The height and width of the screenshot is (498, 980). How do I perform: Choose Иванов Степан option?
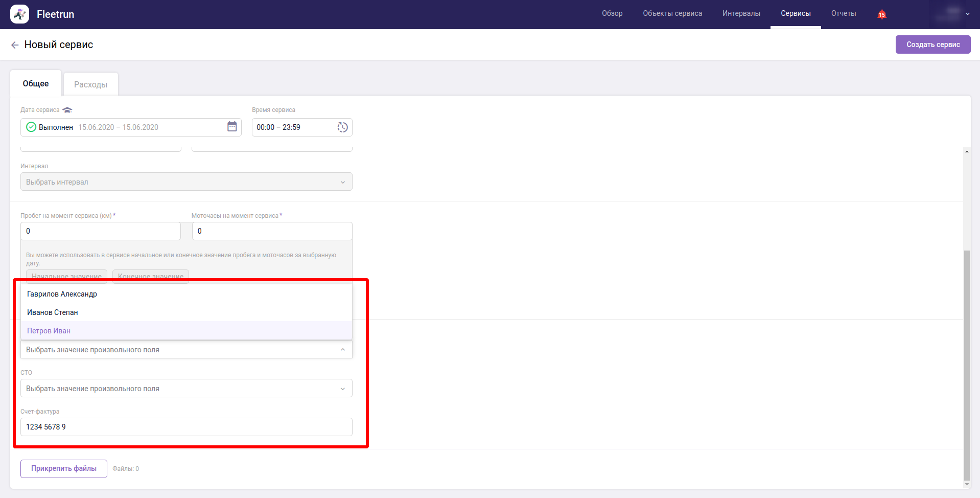pyautogui.click(x=53, y=312)
